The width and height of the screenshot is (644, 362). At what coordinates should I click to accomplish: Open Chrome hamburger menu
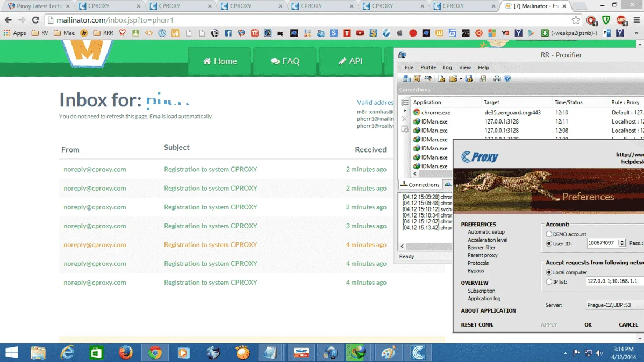[x=636, y=20]
